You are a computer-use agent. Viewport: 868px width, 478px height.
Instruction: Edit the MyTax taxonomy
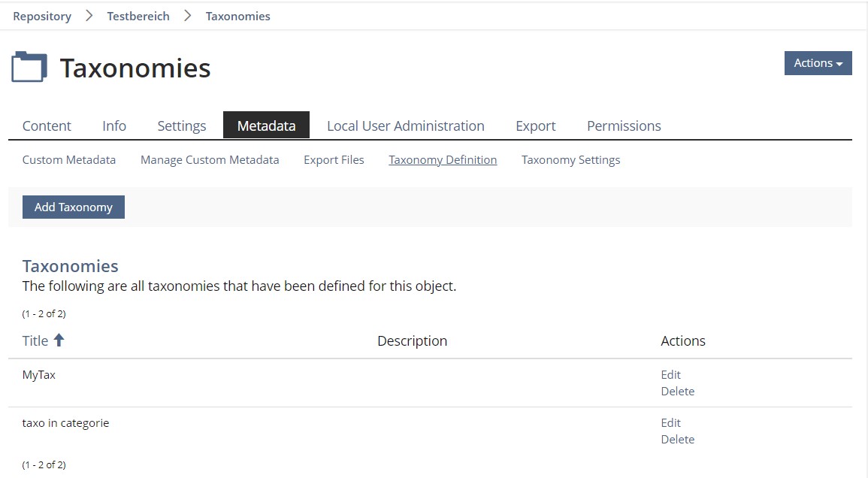(670, 374)
